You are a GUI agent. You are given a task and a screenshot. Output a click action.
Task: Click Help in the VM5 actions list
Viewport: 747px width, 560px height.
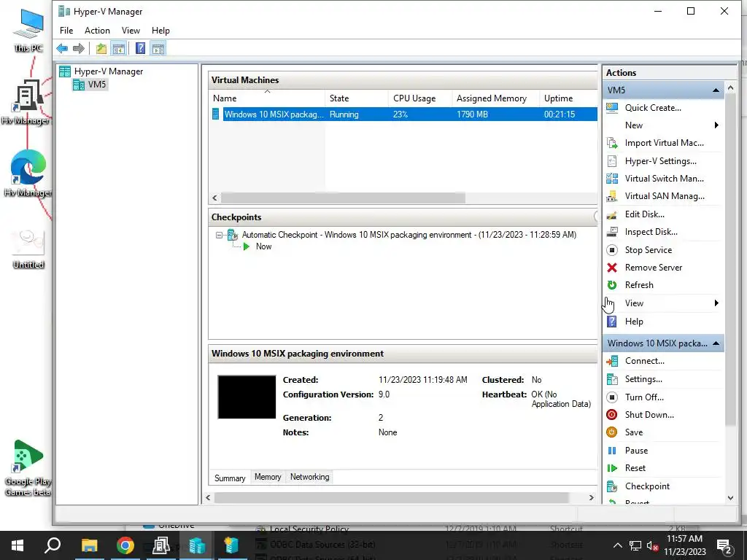(x=634, y=322)
